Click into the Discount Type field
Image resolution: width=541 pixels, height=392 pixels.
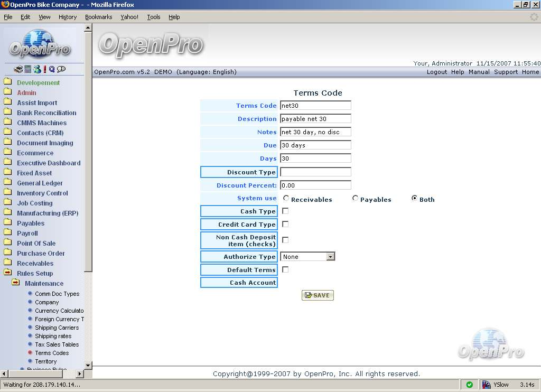(315, 172)
